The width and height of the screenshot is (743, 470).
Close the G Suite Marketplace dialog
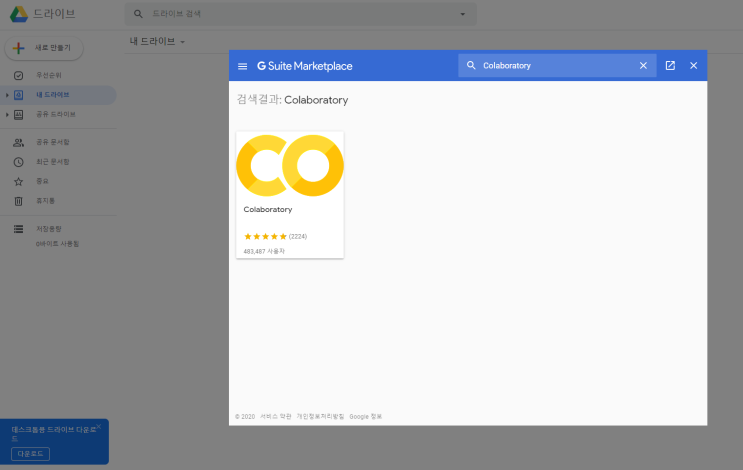[x=694, y=66]
